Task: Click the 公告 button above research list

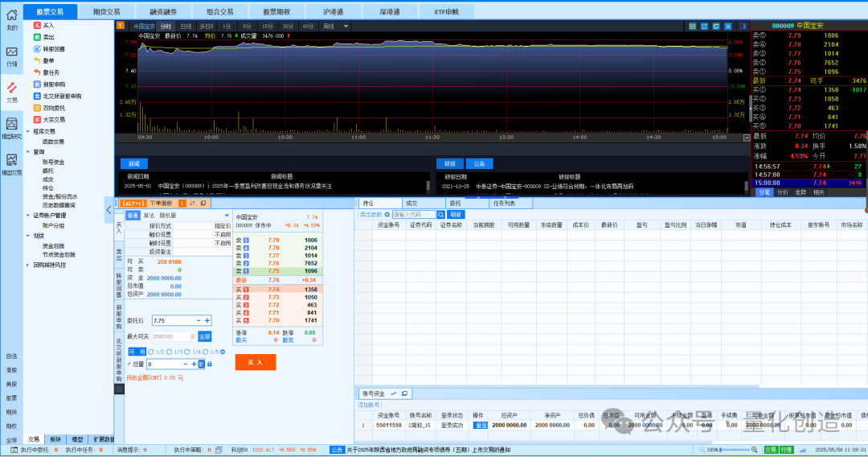Action: pos(479,164)
